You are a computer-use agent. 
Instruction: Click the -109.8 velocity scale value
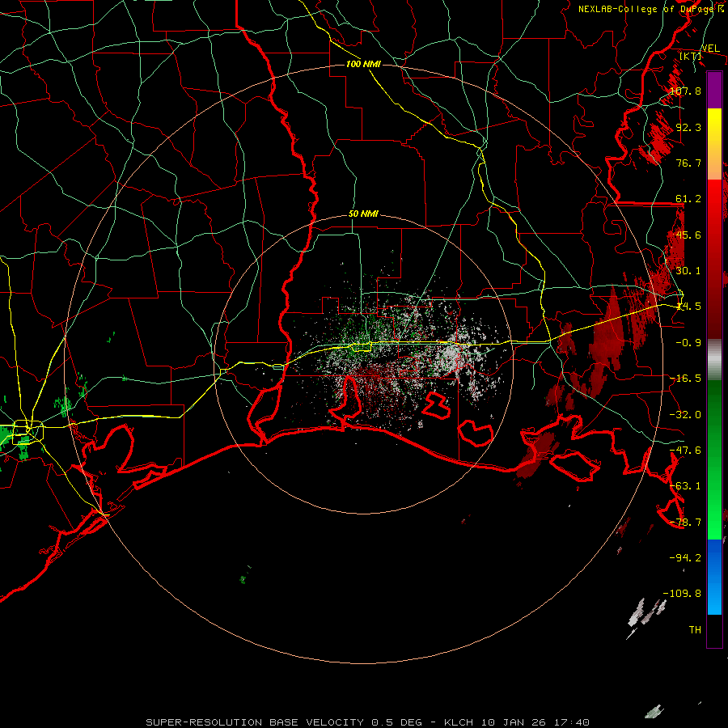682,594
